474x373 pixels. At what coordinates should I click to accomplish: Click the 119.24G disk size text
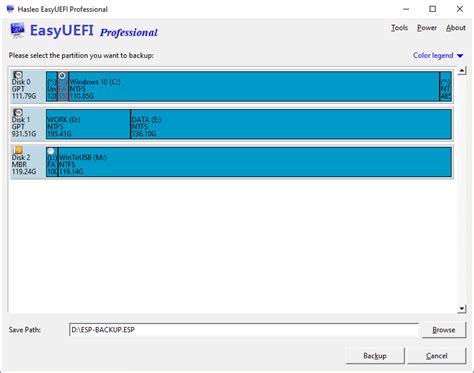(x=24, y=172)
